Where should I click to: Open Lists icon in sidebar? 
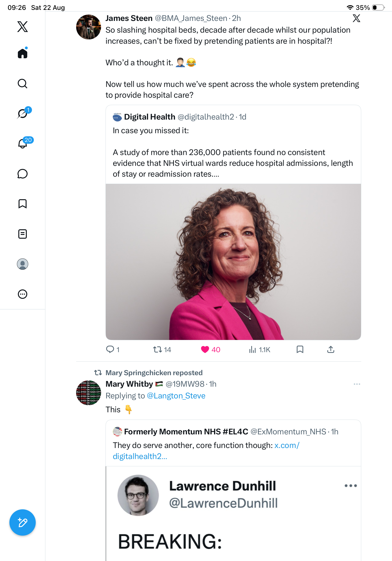click(x=23, y=234)
